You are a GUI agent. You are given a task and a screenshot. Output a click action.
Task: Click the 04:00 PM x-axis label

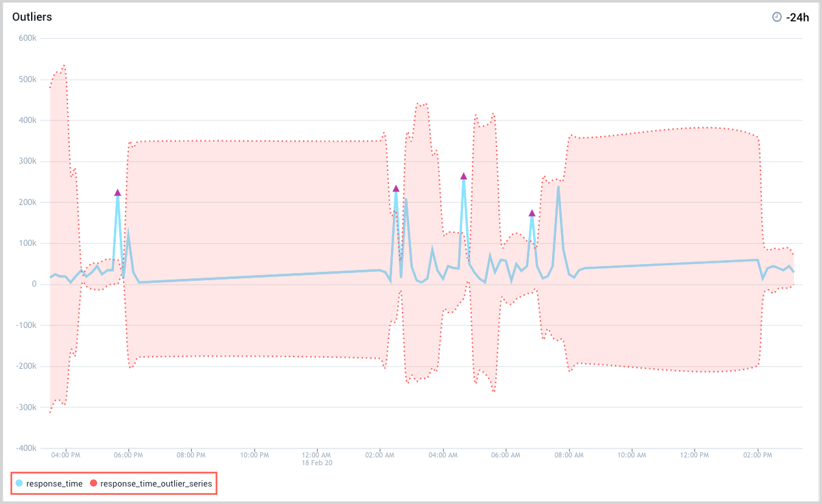click(x=64, y=455)
